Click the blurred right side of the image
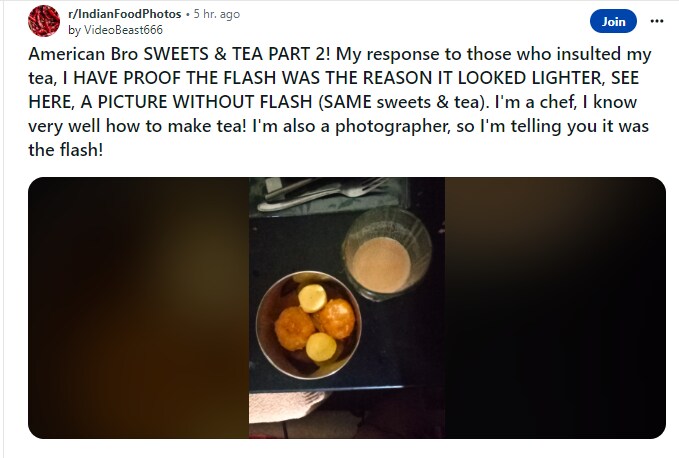Viewport: 679px width, 458px height. [x=555, y=308]
